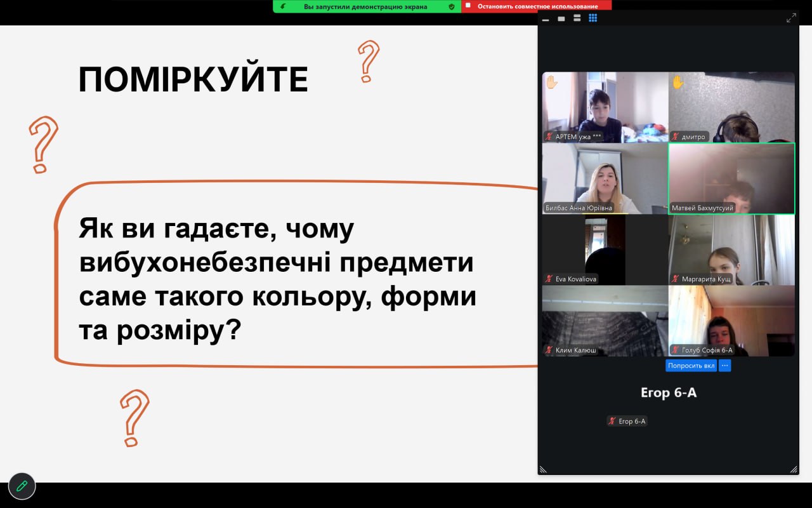
Task: Switch to single-speaker thumbnail view
Action: pyautogui.click(x=561, y=18)
